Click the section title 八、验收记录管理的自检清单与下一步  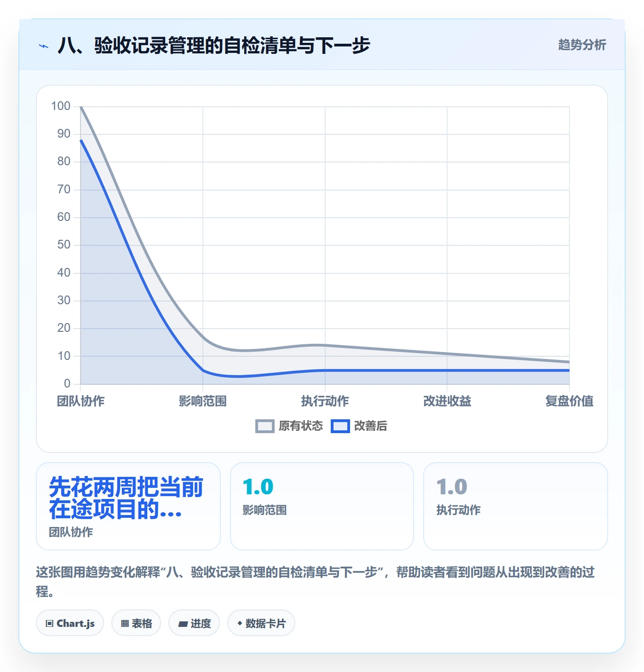coord(214,46)
